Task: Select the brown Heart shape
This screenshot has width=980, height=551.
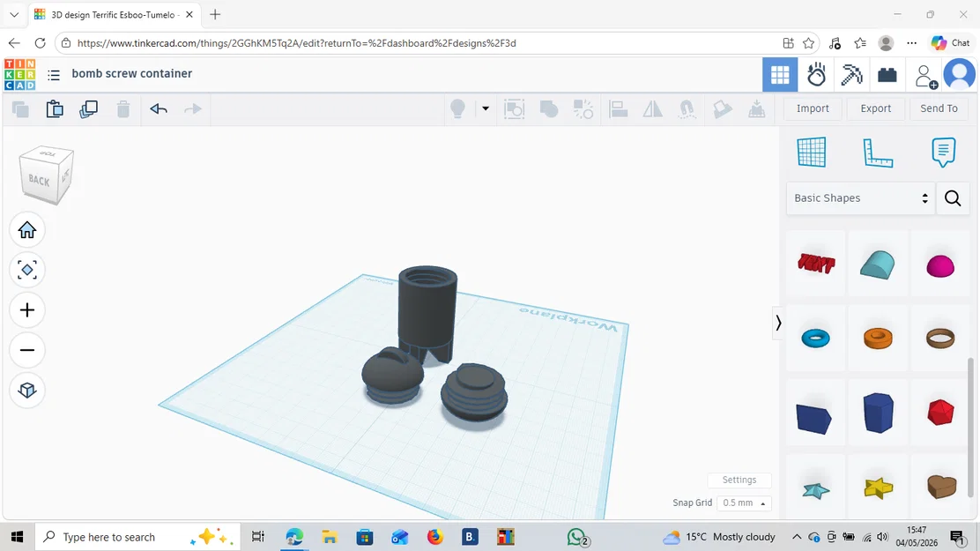Action: click(x=941, y=486)
